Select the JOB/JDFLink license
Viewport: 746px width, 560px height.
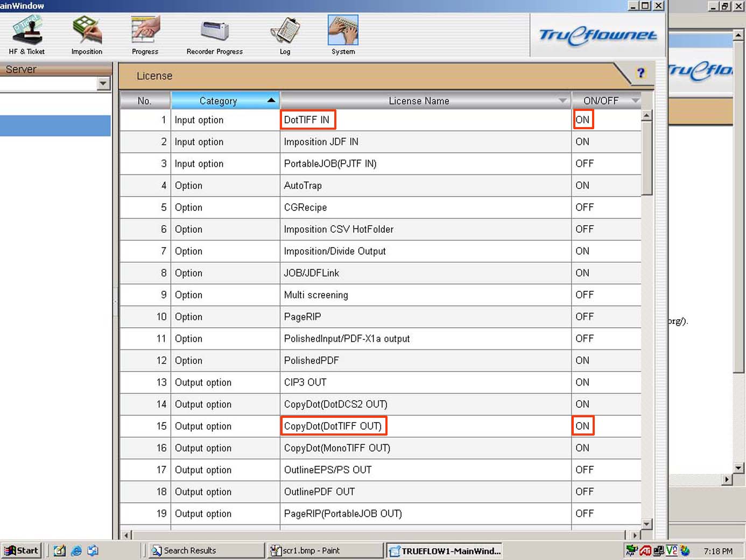point(311,273)
